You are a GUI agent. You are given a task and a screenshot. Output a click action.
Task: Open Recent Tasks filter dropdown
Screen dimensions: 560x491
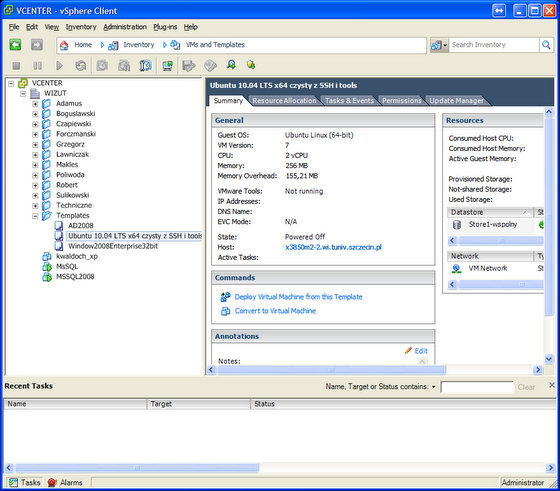coord(434,387)
